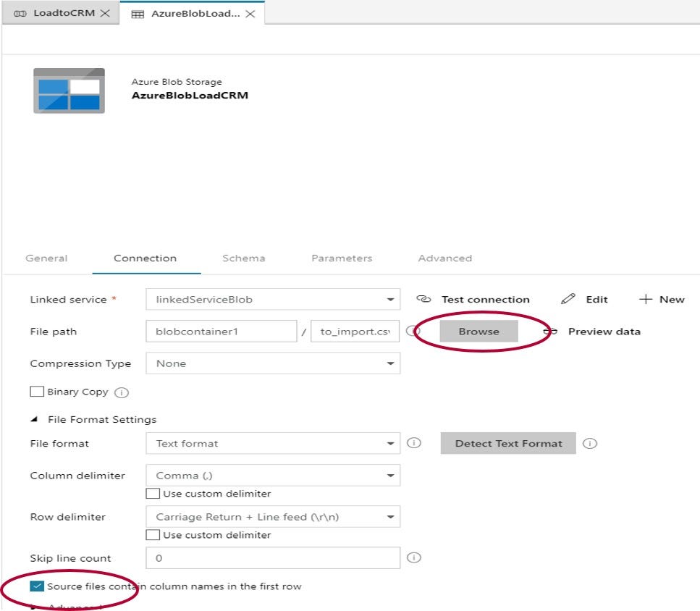Open the Schema tab

pyautogui.click(x=244, y=258)
